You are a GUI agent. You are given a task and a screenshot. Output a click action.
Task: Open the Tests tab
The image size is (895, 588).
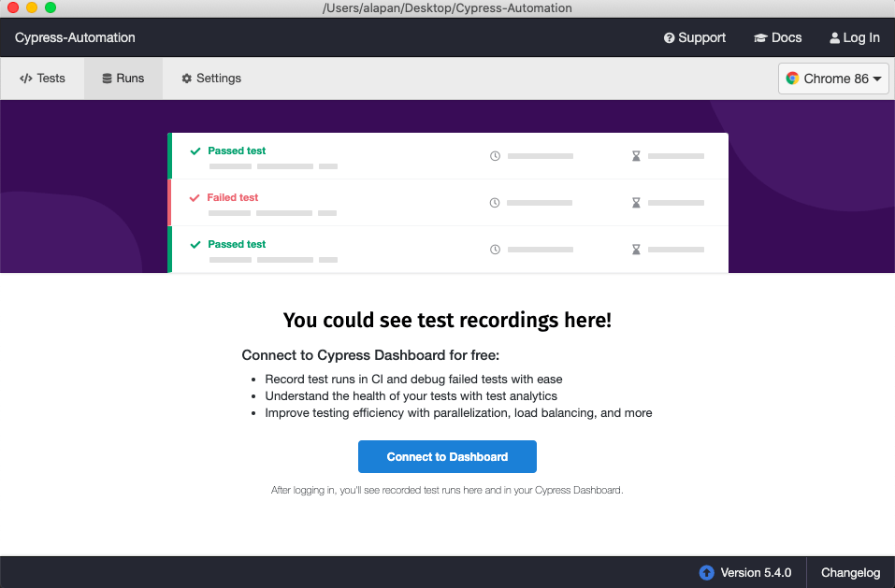42,79
